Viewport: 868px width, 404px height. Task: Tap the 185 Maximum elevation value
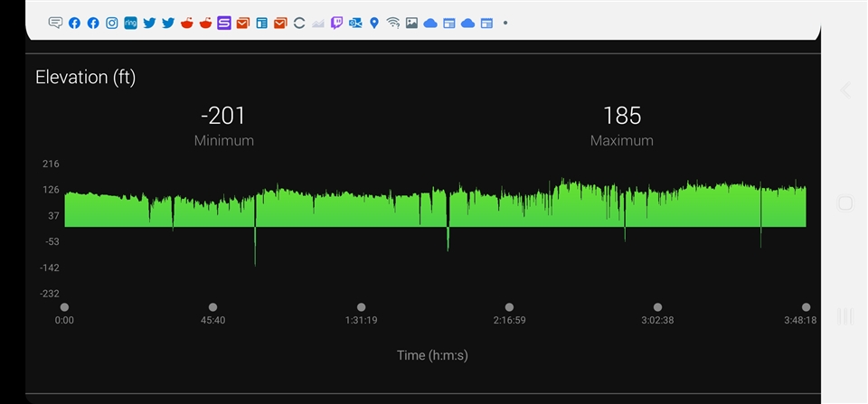(621, 116)
